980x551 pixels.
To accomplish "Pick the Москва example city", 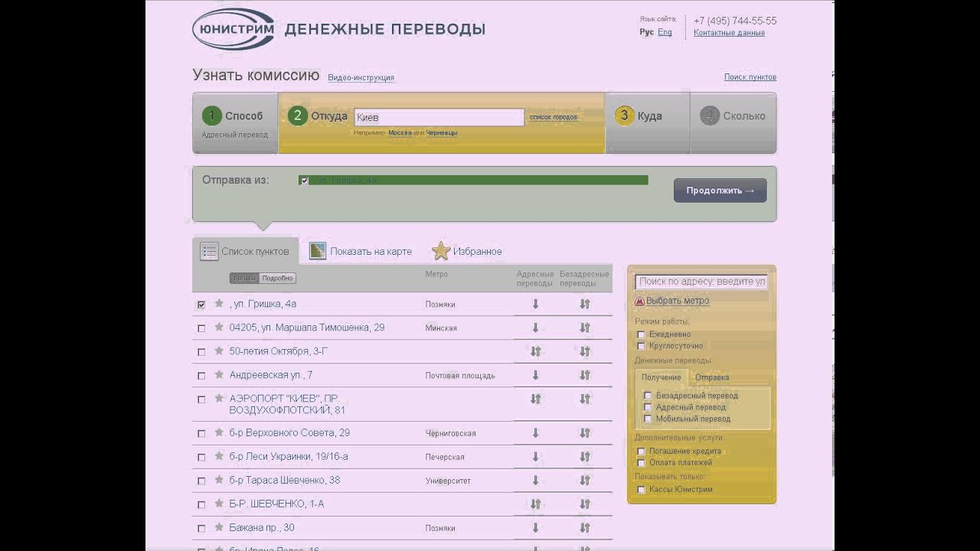I will 400,132.
